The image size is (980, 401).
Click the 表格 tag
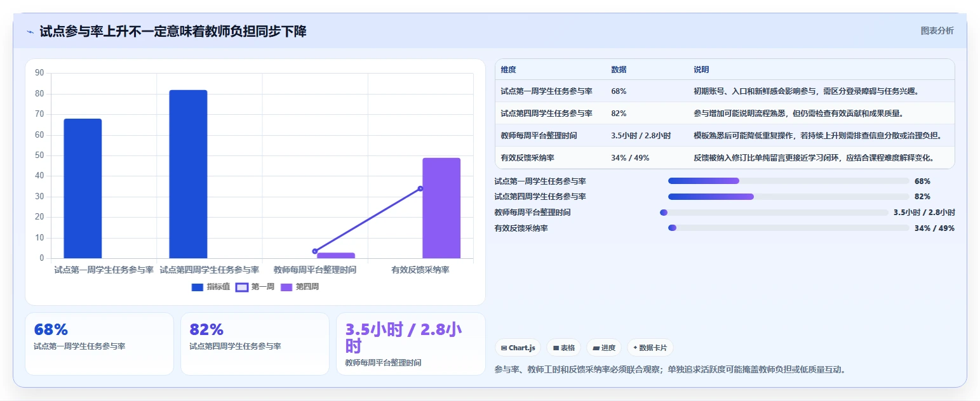[x=563, y=348]
